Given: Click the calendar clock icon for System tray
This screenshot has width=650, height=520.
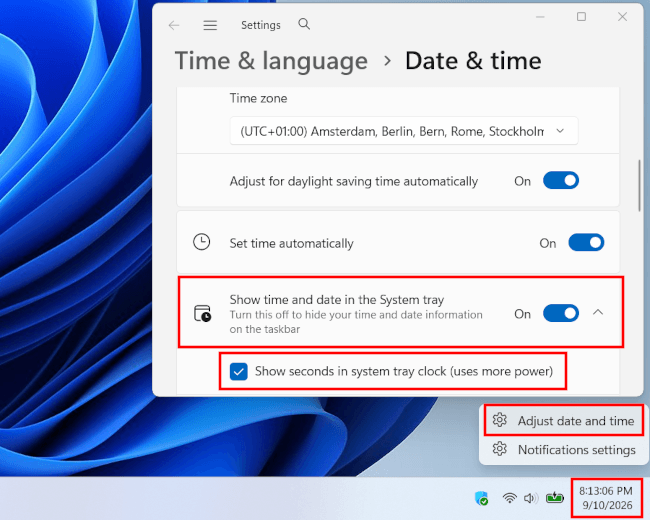Looking at the screenshot, I should [x=202, y=313].
